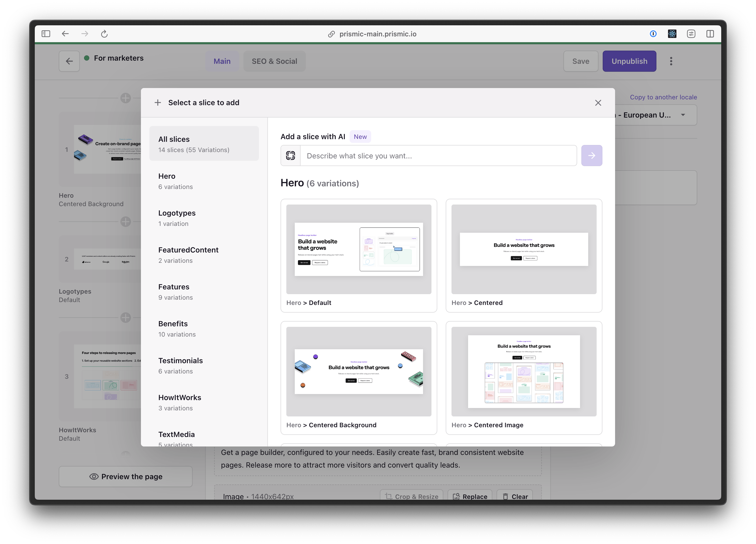Click the browser reload icon
The height and width of the screenshot is (544, 756).
(x=104, y=34)
